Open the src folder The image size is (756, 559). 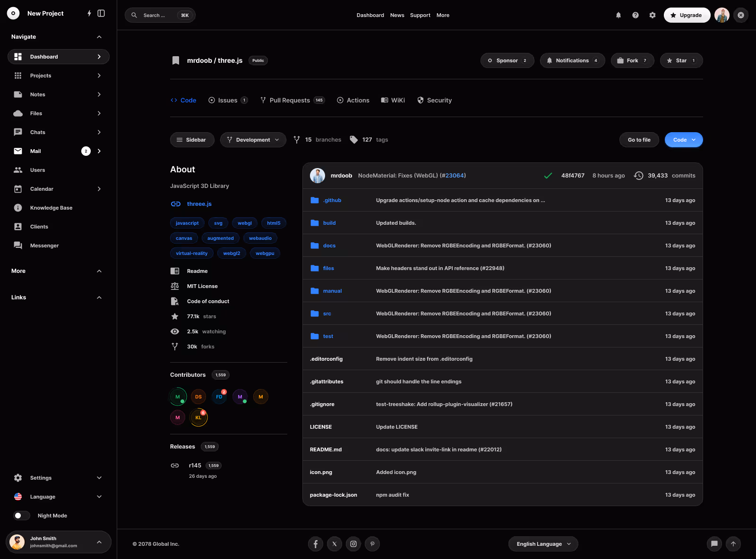327,313
